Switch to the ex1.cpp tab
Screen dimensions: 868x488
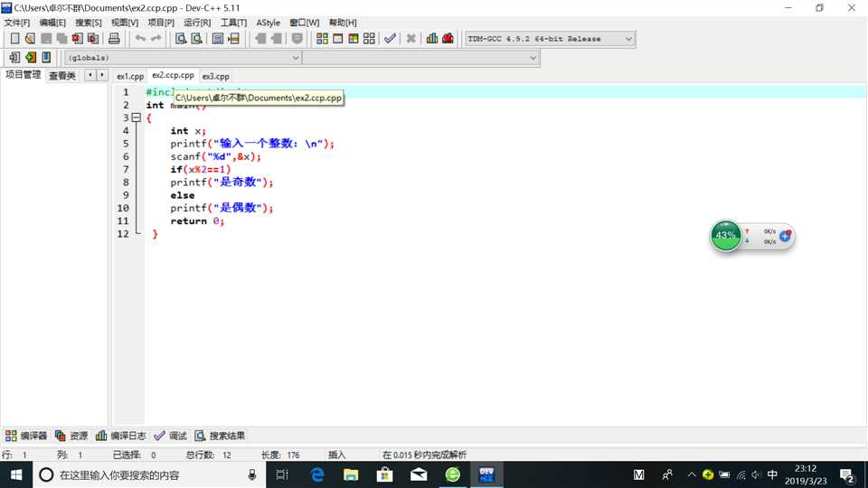130,76
